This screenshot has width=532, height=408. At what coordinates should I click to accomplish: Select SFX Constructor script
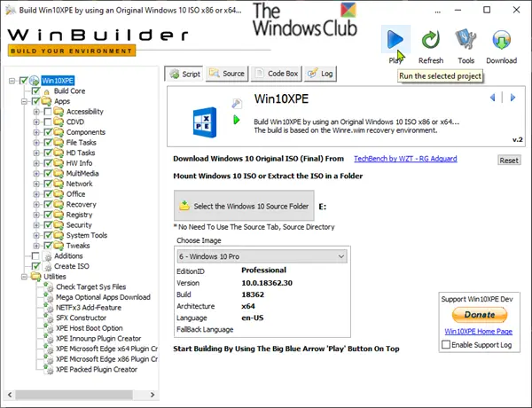(x=81, y=318)
